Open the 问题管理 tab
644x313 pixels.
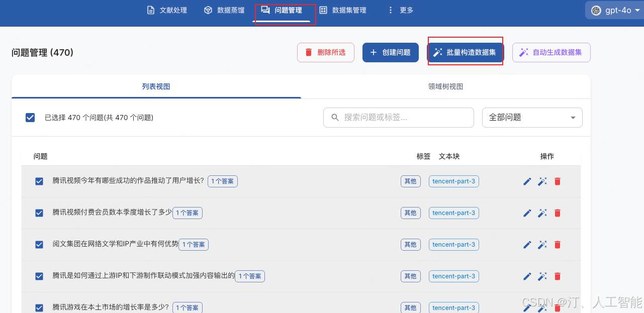tap(282, 10)
